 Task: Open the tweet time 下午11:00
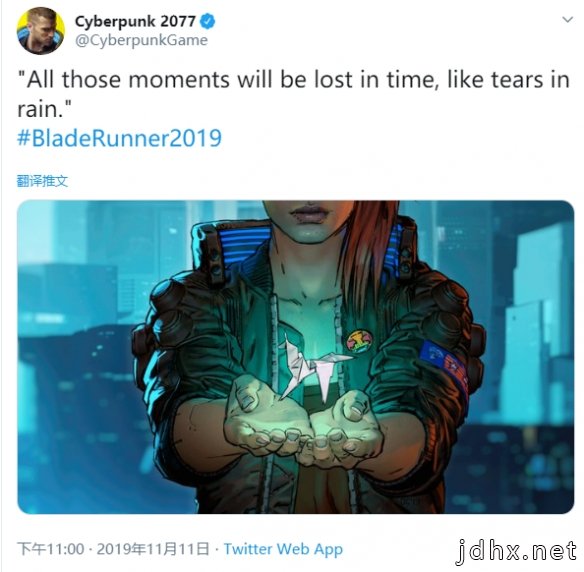click(51, 549)
